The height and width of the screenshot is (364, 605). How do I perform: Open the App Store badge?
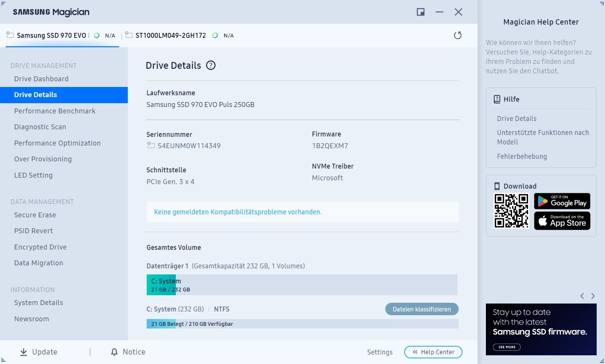[562, 221]
